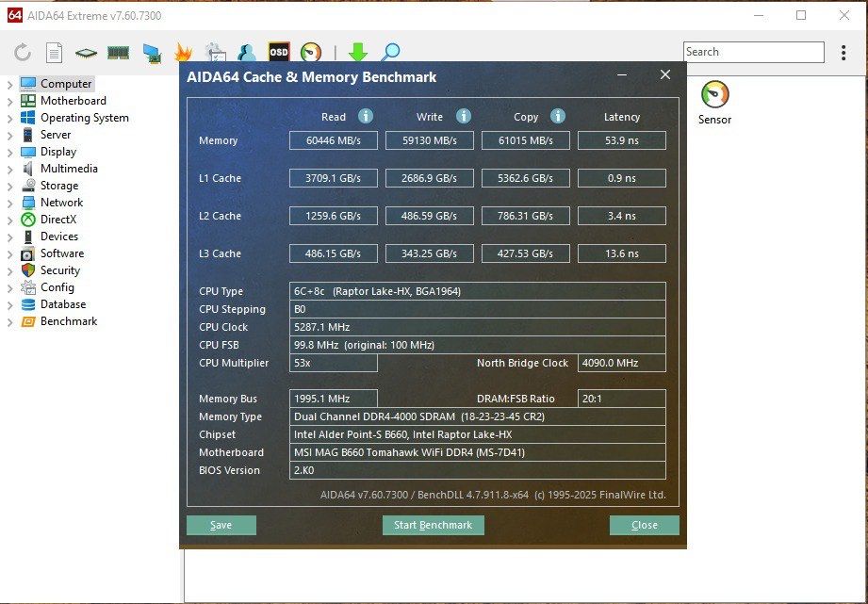Select Multimedia in the tree
The image size is (868, 604).
coord(69,169)
